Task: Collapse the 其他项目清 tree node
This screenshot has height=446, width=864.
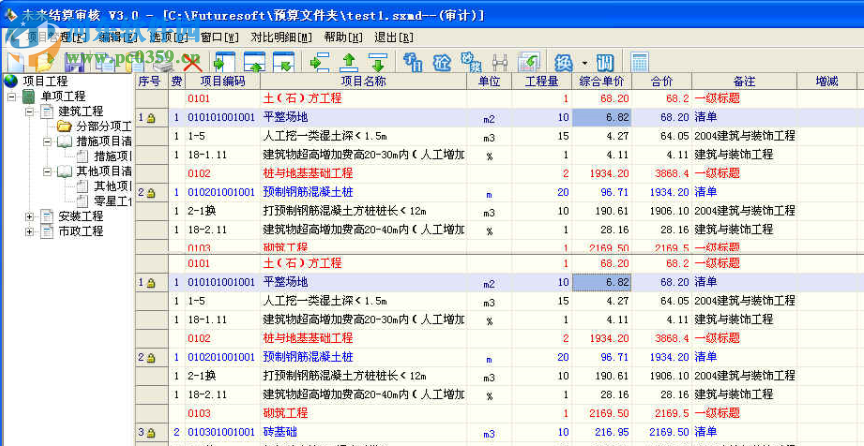Action: (x=47, y=171)
